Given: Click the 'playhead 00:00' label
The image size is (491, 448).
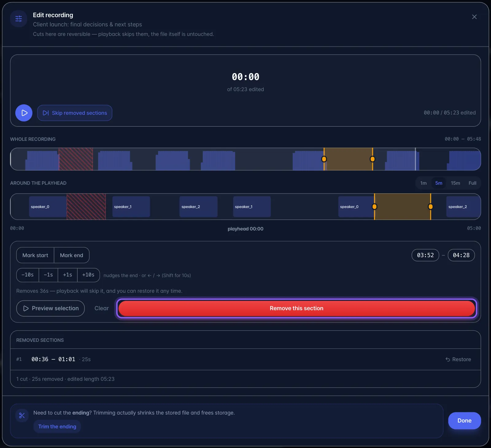Looking at the screenshot, I should (x=245, y=229).
